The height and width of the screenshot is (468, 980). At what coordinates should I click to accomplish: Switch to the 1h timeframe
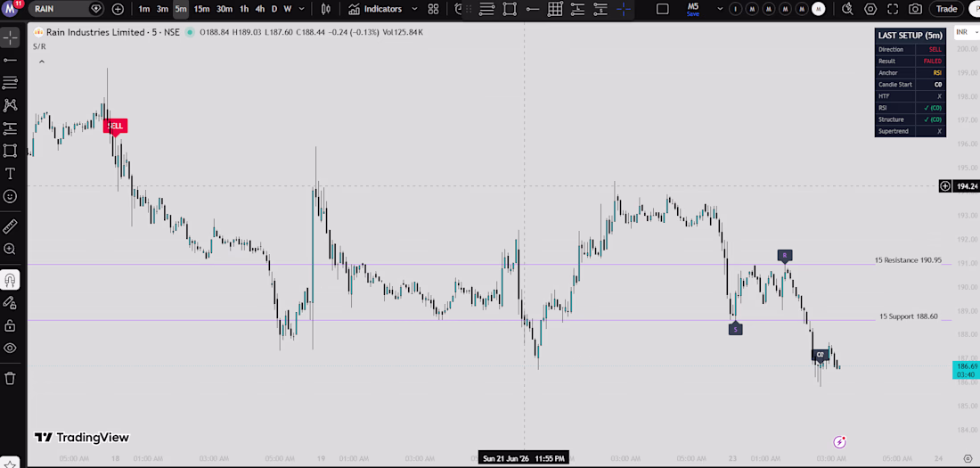(244, 9)
